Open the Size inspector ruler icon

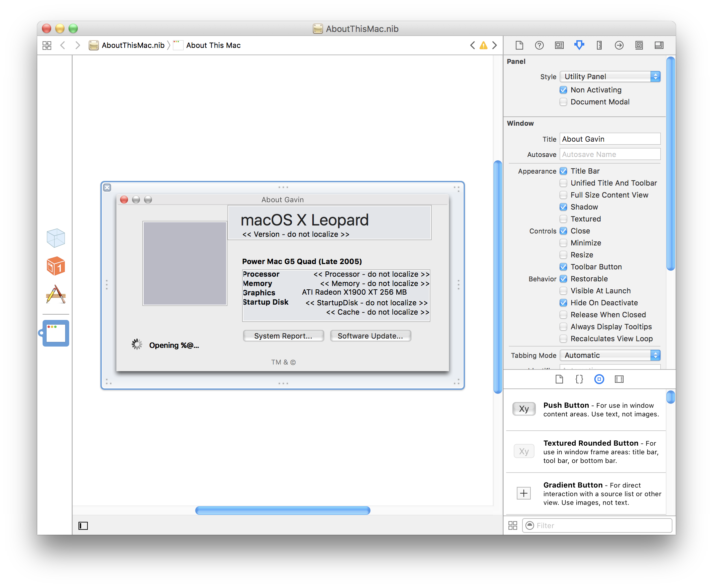(599, 45)
